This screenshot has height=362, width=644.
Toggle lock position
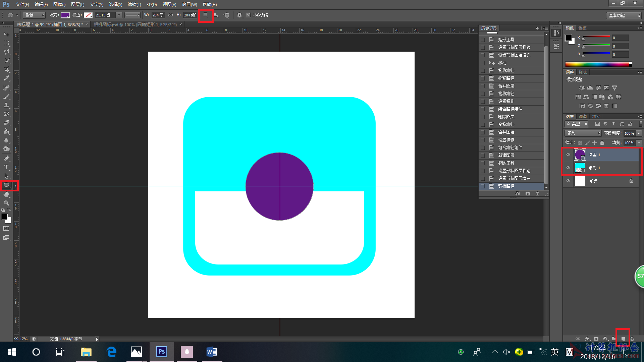click(594, 143)
